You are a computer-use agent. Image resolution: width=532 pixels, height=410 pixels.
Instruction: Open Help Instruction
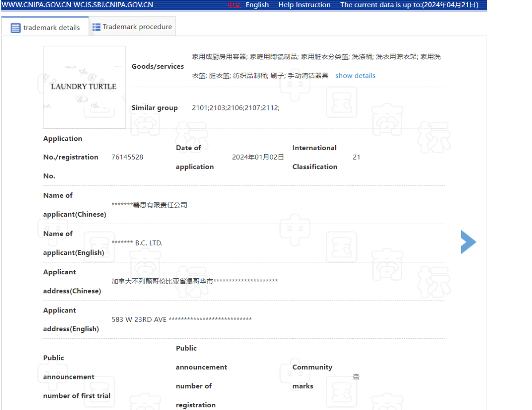(x=305, y=5)
